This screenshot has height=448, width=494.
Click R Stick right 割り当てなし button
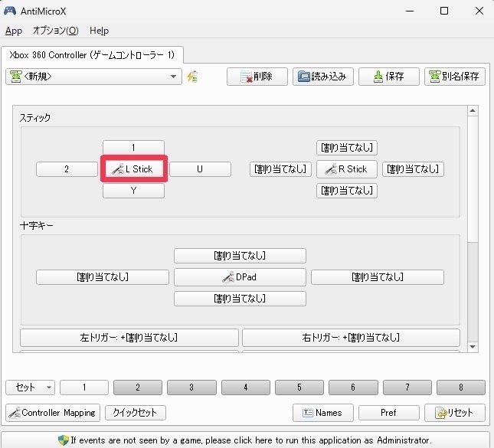tap(413, 169)
